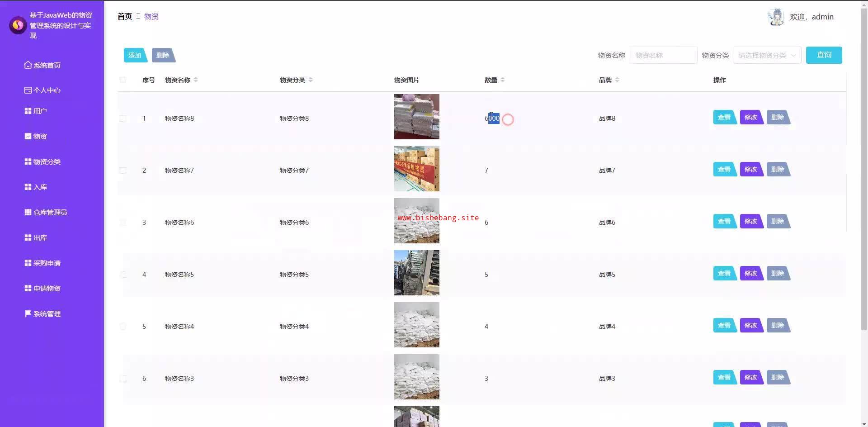Check the row checkbox for 物资名称3

click(x=123, y=379)
